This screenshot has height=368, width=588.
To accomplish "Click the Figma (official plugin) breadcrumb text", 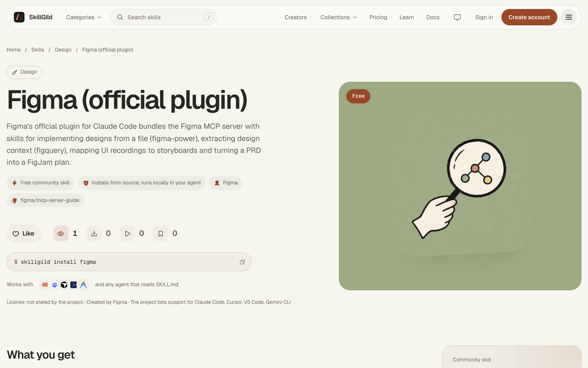I will 108,50.
